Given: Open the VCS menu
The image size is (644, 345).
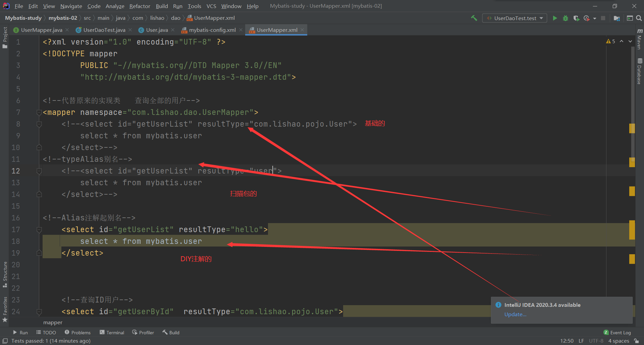Looking at the screenshot, I should pyautogui.click(x=211, y=6).
